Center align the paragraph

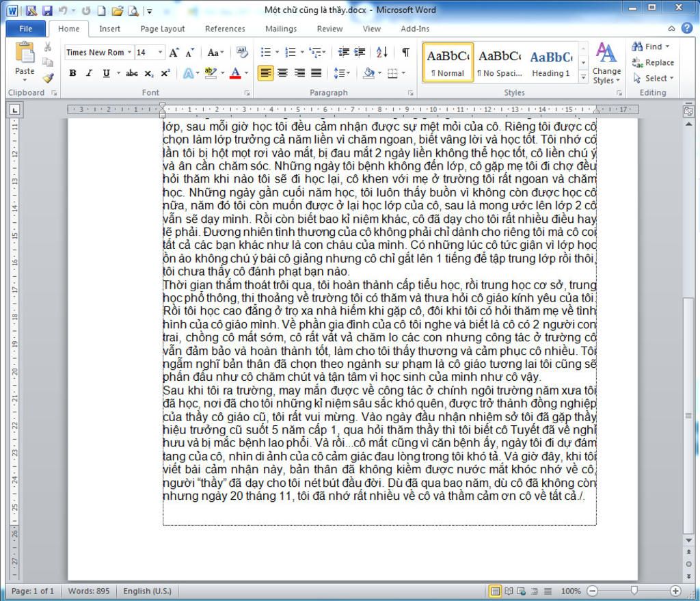coord(282,72)
